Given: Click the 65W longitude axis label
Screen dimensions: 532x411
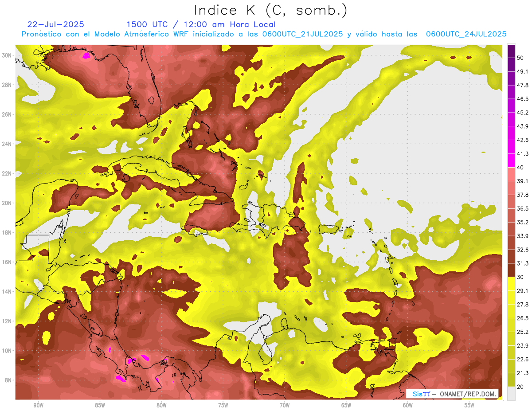Looking at the screenshot, I should click(x=346, y=406).
